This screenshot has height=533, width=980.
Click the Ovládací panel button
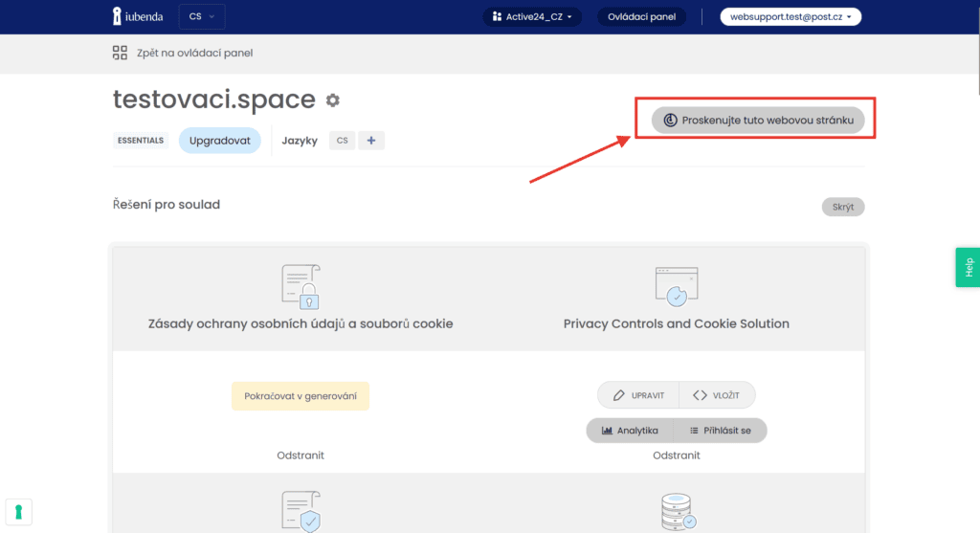pos(641,17)
